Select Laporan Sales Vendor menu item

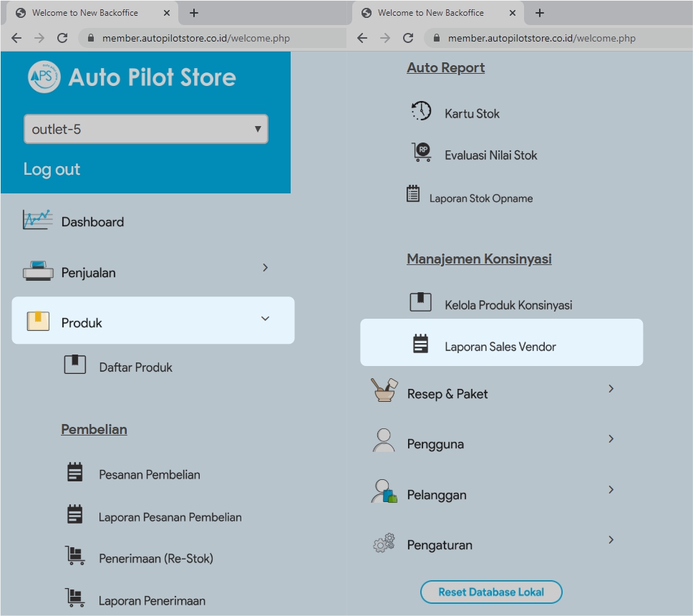500,347
